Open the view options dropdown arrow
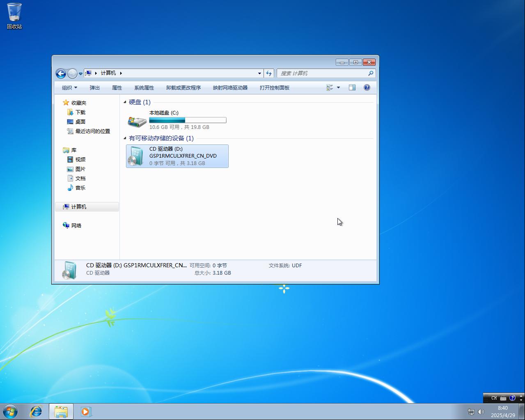 [338, 87]
